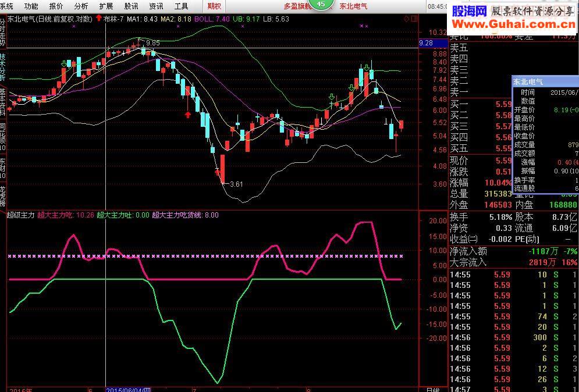Click the 总量 value 315383
The height and width of the screenshot is (392, 579).
[498, 194]
